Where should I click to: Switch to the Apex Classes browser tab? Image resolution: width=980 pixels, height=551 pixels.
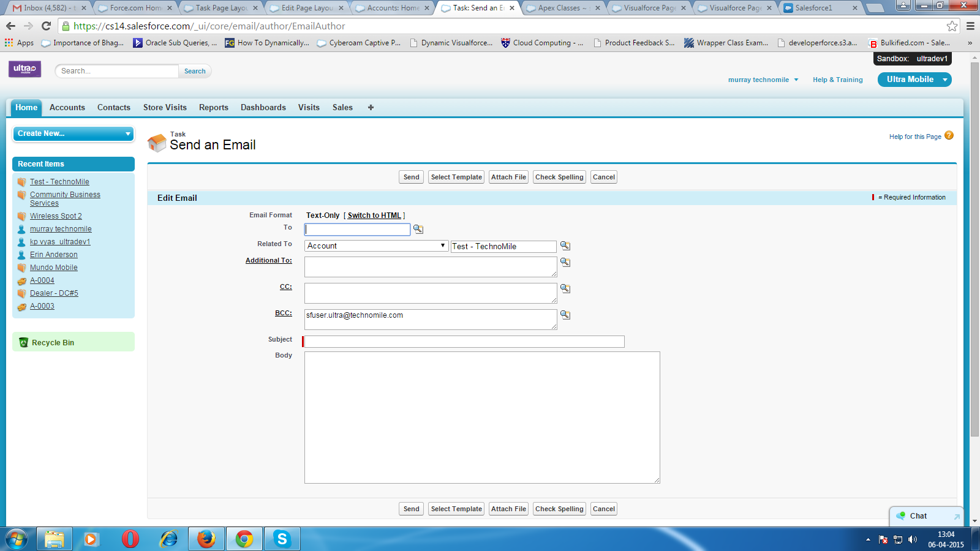(563, 8)
